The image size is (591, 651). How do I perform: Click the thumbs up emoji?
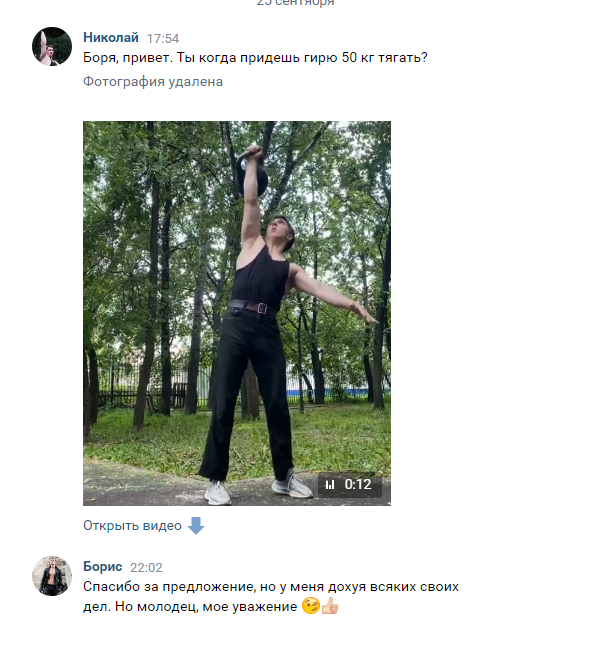(x=330, y=606)
